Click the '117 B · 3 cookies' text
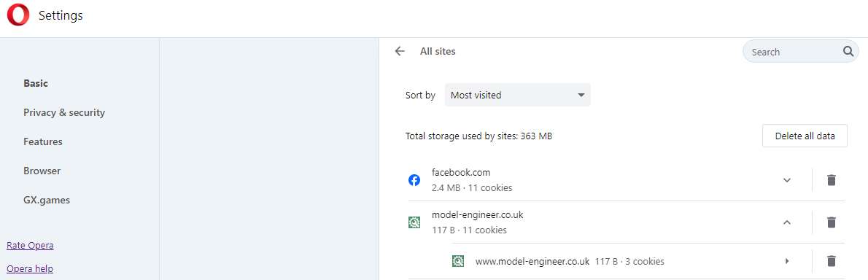 630,261
